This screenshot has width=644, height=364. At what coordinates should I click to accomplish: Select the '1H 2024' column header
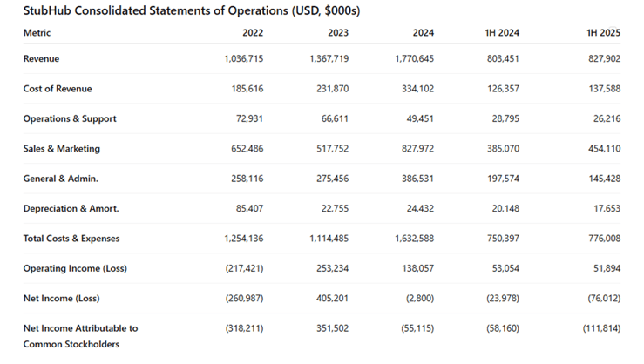(x=502, y=33)
